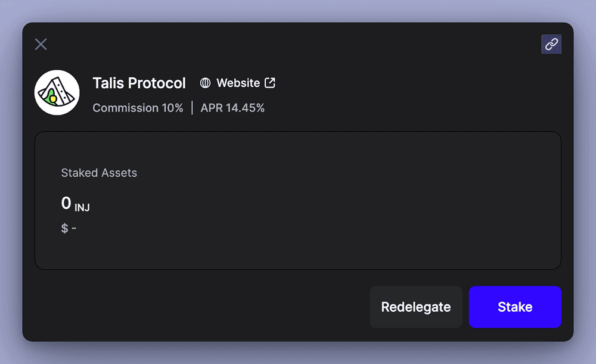Viewport: 596px width, 364px height.
Task: Click the external link arrow icon
Action: (270, 83)
